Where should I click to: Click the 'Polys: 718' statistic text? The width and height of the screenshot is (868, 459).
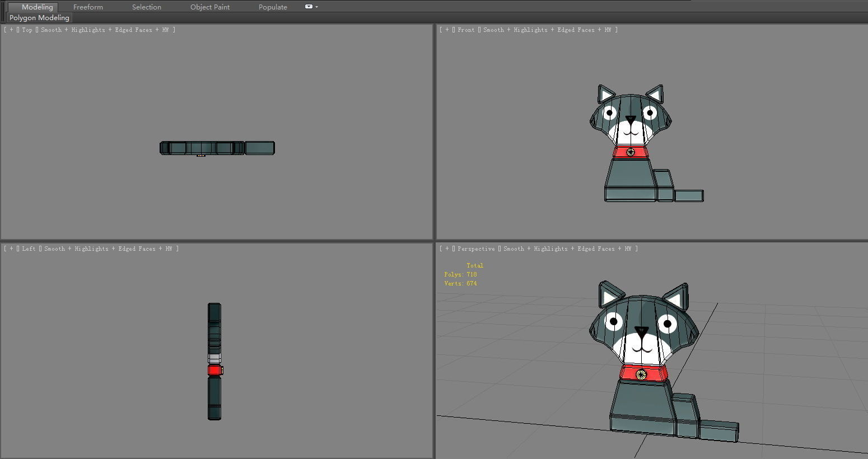tap(460, 274)
